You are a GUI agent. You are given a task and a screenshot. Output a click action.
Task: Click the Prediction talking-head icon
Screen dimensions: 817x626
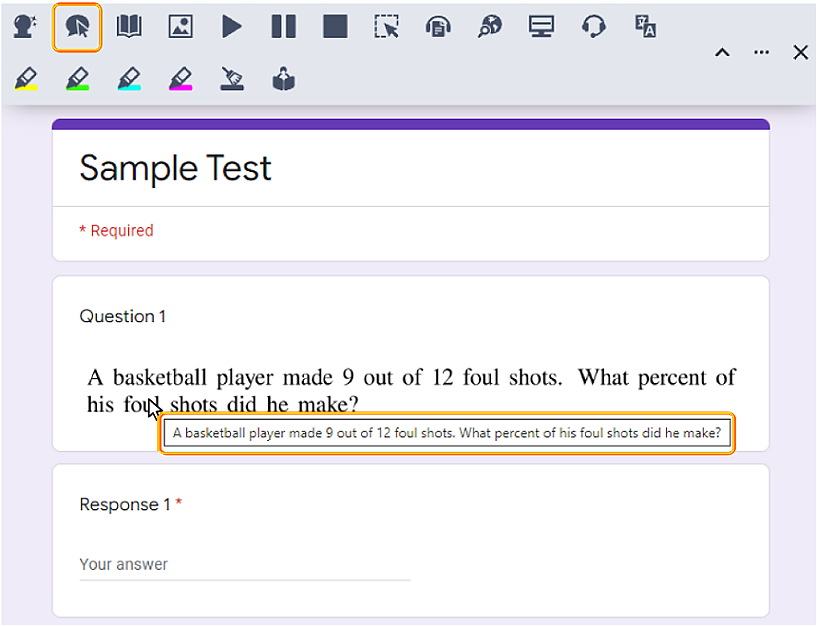tap(25, 27)
